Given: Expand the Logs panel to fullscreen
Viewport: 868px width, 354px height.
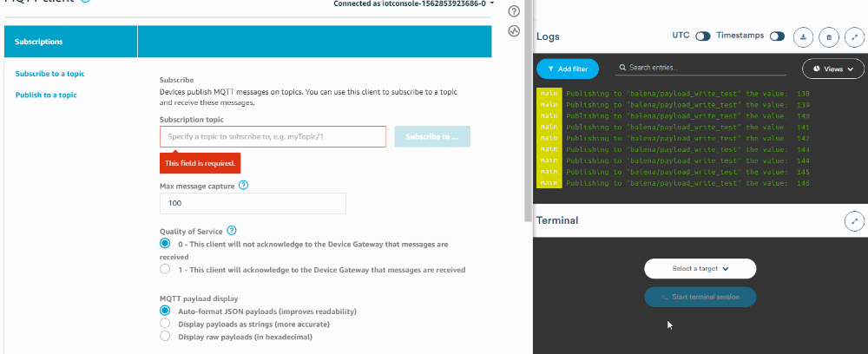Looking at the screenshot, I should click(854, 36).
